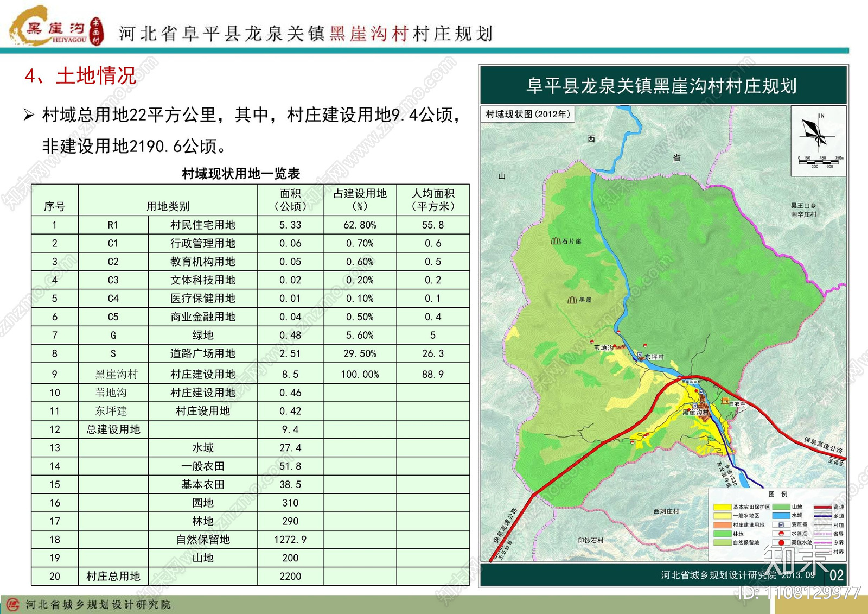Click the 道路广场用地 cell
Viewport: 868px width, 614px height.
pyautogui.click(x=203, y=353)
